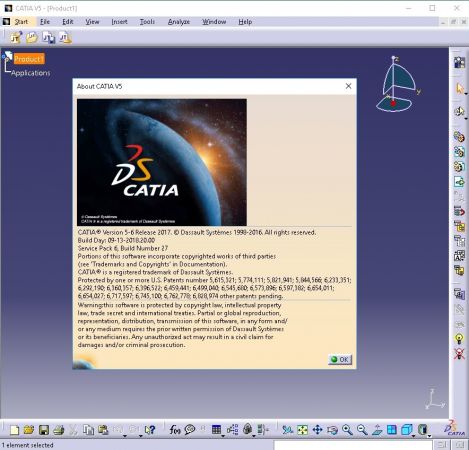
Task: Open the Help menu
Action: 245,22
